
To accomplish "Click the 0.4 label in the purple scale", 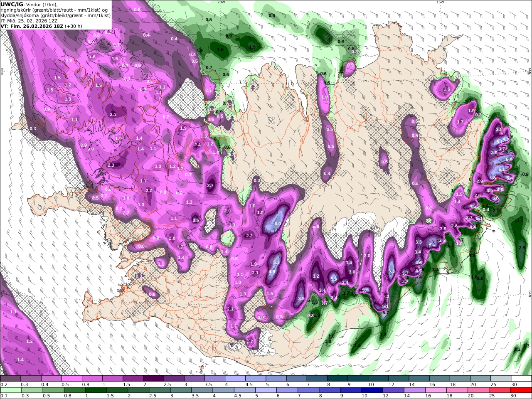I will 44,385.
